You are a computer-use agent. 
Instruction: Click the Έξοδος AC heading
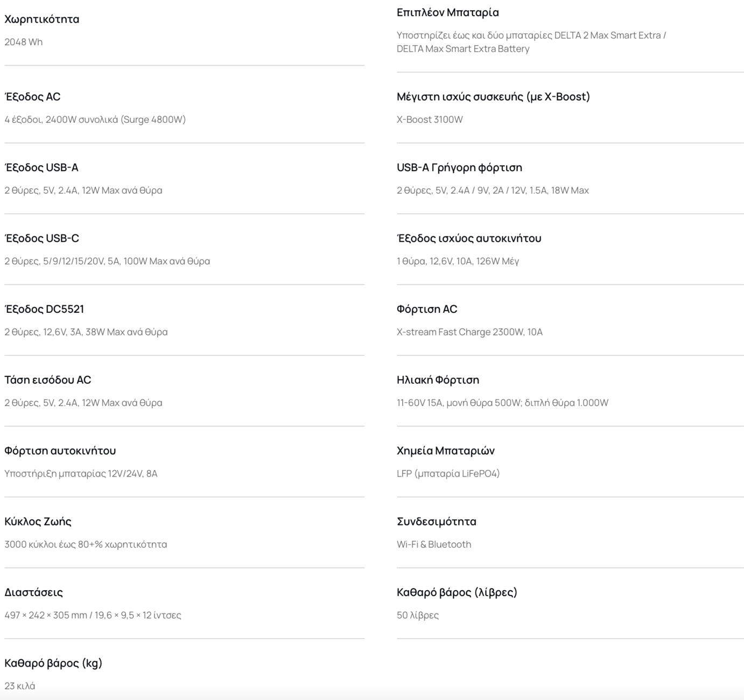coord(32,97)
